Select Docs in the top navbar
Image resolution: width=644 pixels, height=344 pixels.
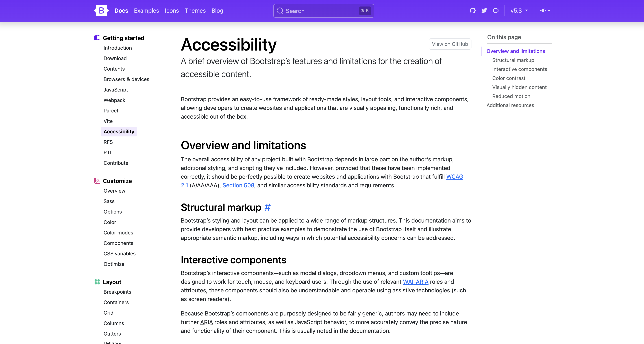[x=121, y=10]
